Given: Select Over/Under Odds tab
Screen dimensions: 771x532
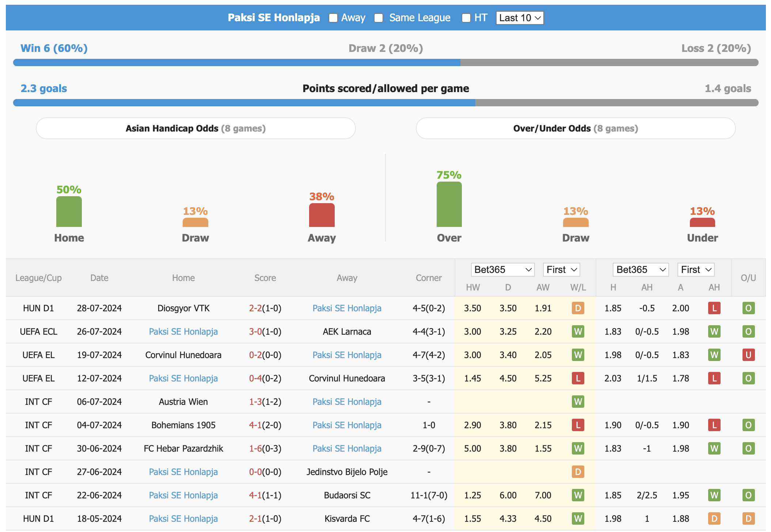Looking at the screenshot, I should click(x=576, y=128).
